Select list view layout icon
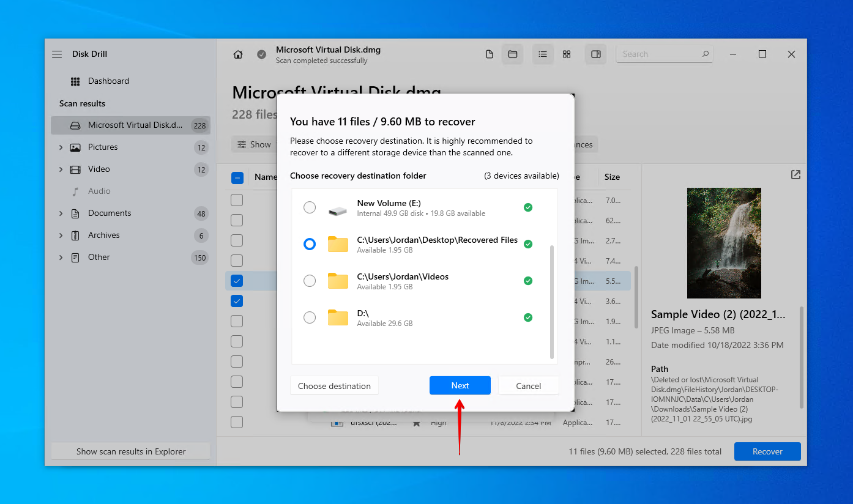Screen dimensions: 853x504 pyautogui.click(x=543, y=54)
